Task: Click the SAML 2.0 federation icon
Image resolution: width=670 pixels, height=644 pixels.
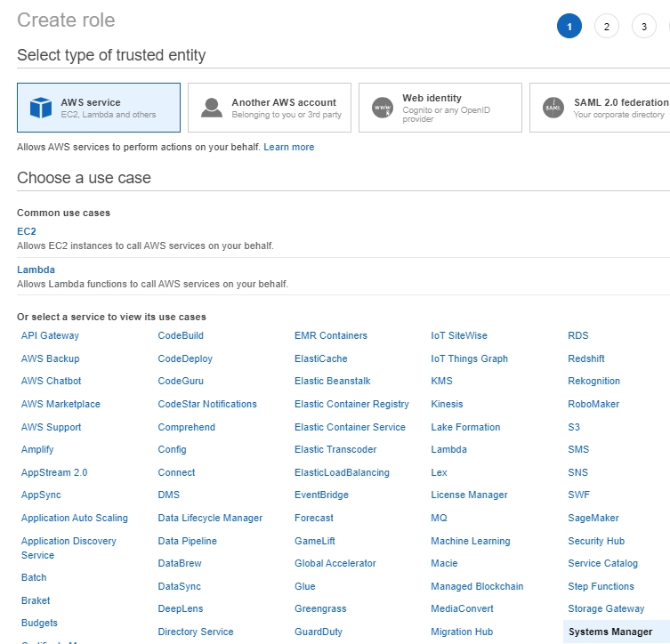Action: click(553, 108)
